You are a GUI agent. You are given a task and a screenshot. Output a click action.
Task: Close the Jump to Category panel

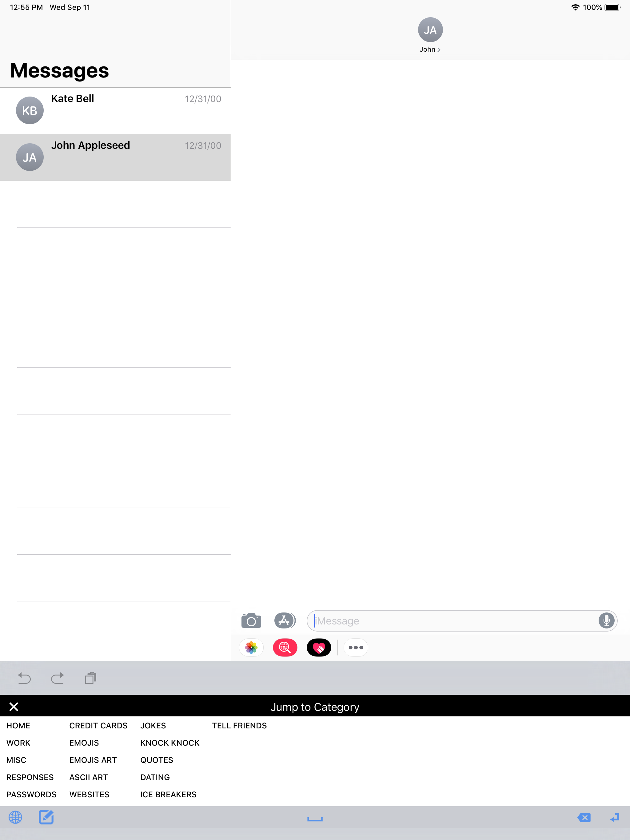click(x=14, y=707)
